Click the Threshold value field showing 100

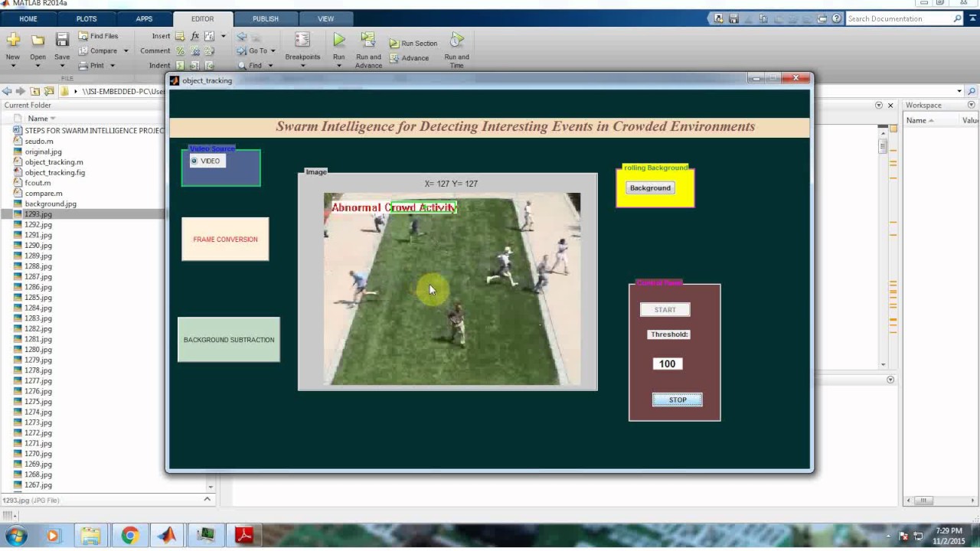668,364
